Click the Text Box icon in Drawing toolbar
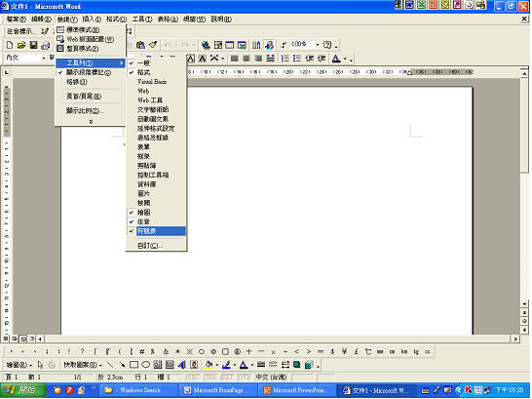 [158, 365]
